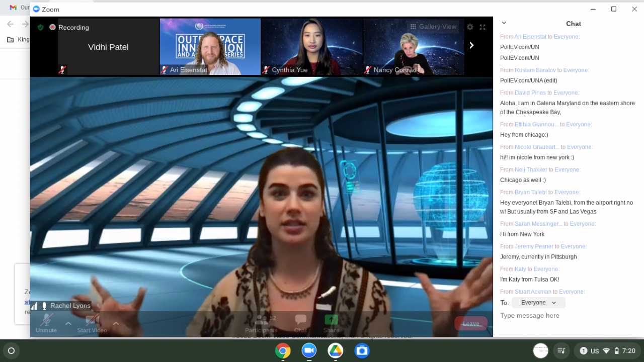Click the 'Jeremy, currently in Pittsburgh' message
The image size is (644, 362).
[538, 257]
